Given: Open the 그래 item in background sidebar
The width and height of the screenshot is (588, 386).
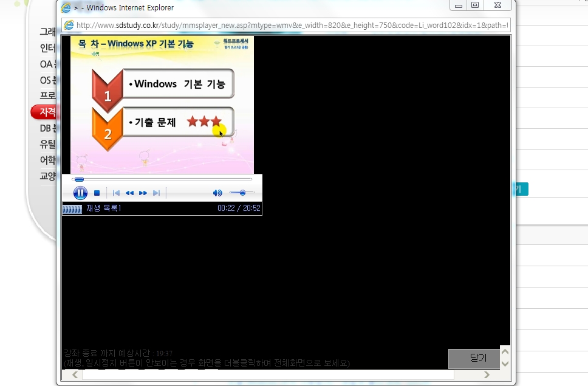Looking at the screenshot, I should pyautogui.click(x=47, y=32).
